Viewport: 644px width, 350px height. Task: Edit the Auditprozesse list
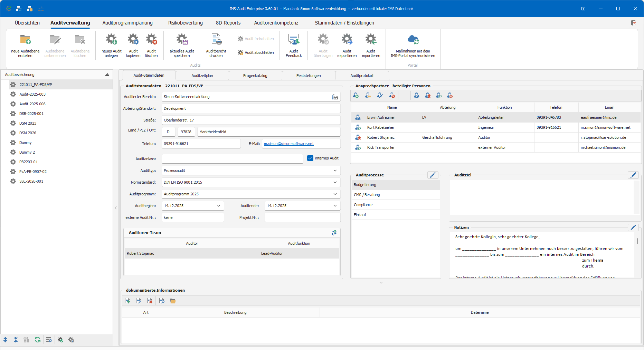coord(433,175)
